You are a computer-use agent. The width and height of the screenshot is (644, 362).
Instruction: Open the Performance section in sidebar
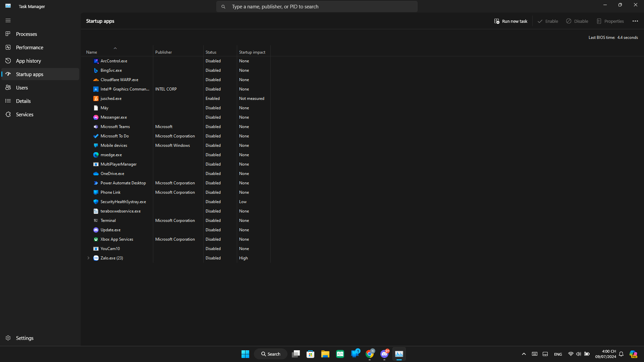click(x=30, y=47)
